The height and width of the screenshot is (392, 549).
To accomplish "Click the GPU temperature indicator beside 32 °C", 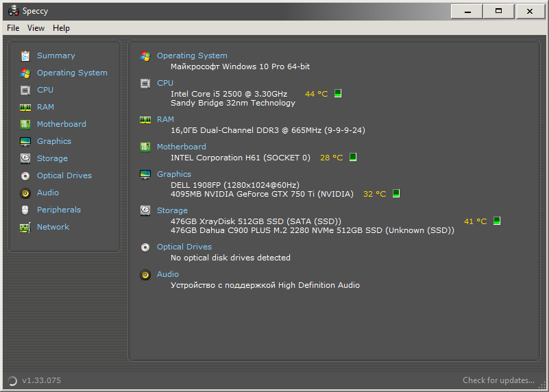I will click(395, 194).
